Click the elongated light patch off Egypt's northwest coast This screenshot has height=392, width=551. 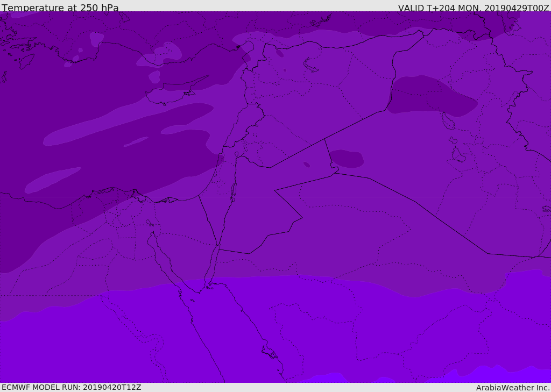(x=53, y=180)
